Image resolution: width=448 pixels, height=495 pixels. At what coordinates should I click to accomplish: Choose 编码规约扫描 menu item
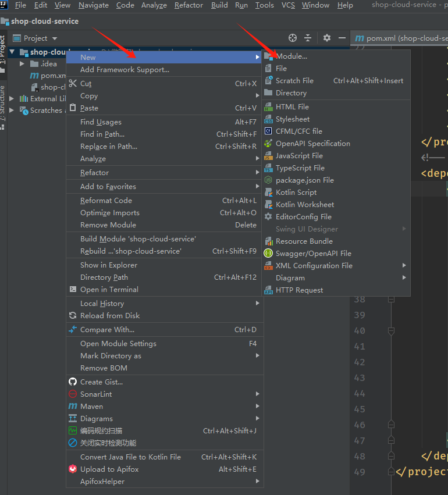tap(165, 430)
